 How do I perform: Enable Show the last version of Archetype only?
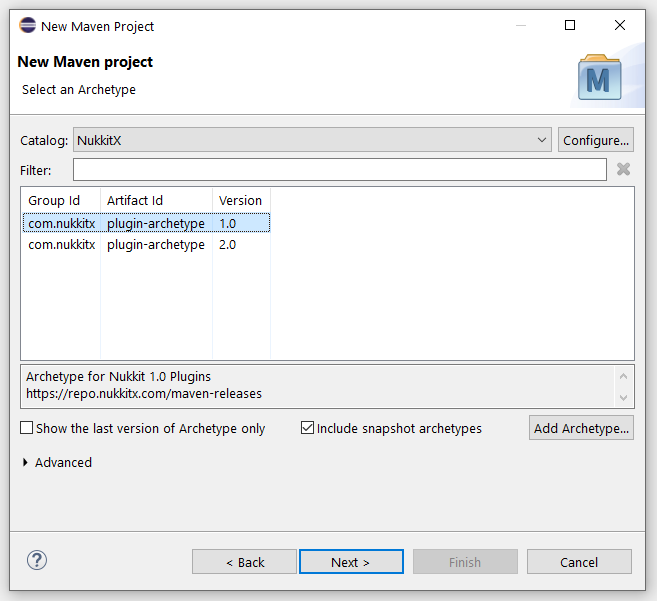[x=27, y=428]
